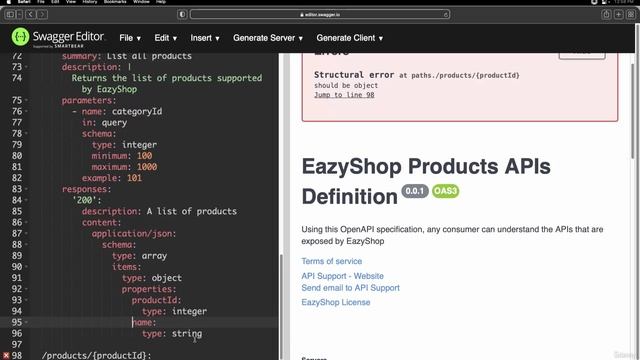Open a new tab with the plus icon
Screen dimensions: 640x360
[x=619, y=15]
